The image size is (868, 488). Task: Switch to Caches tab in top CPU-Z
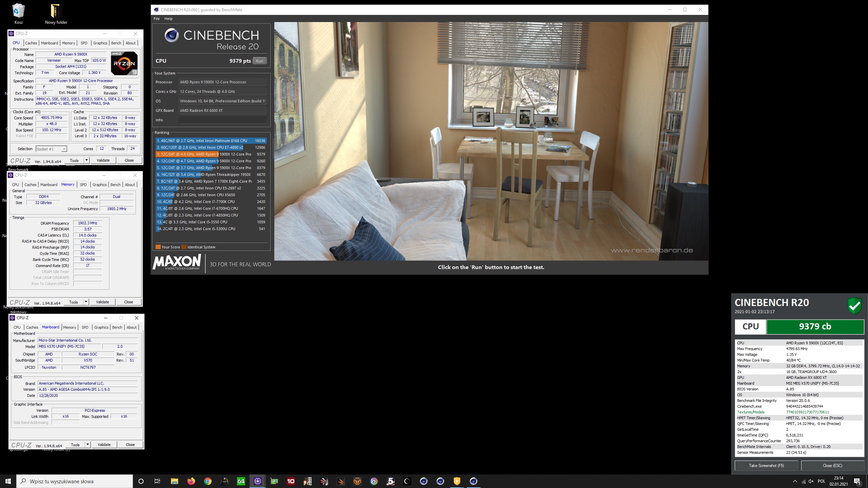point(31,43)
